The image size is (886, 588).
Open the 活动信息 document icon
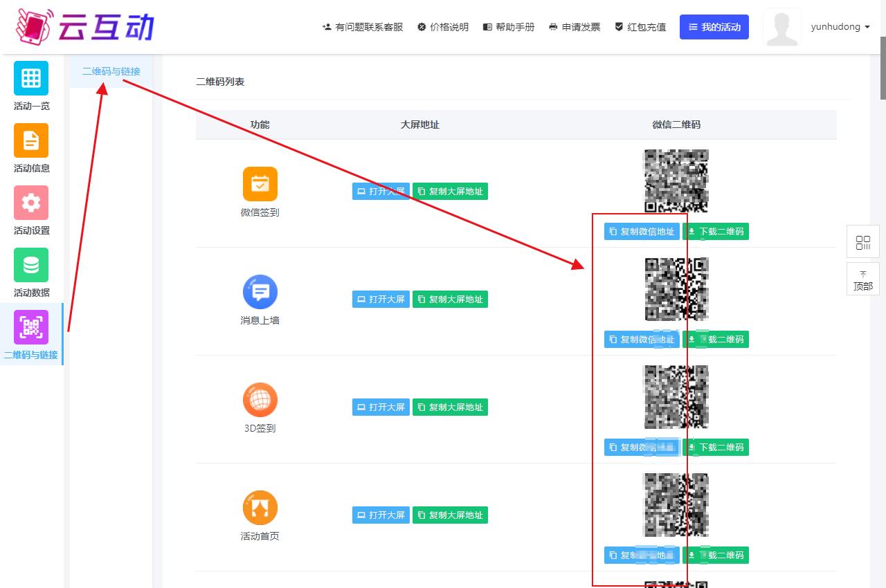tap(31, 140)
